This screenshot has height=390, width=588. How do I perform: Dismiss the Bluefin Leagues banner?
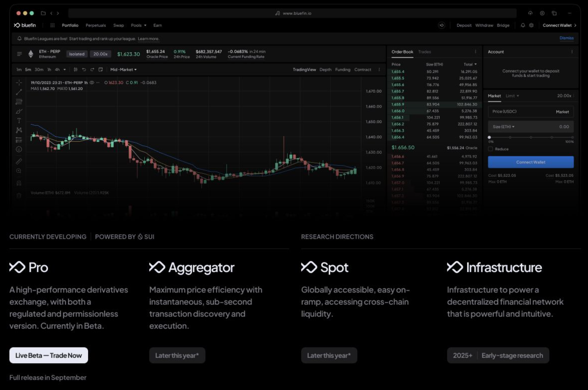566,38
